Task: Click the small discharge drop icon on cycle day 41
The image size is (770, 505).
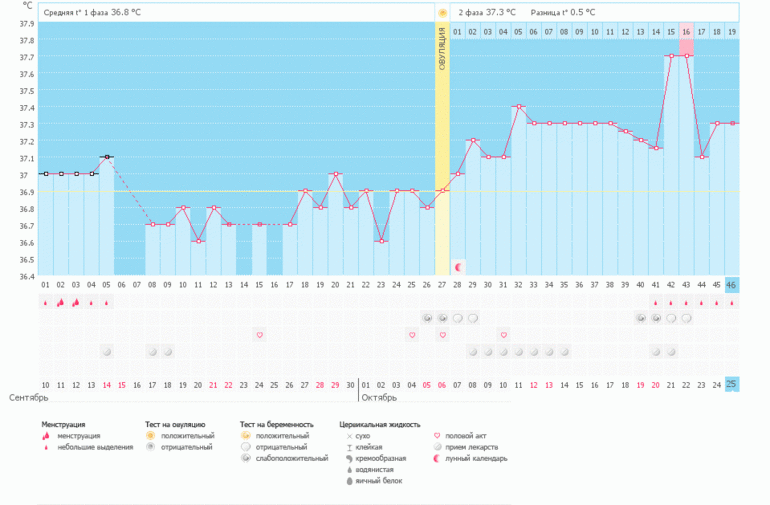Action: [656, 302]
